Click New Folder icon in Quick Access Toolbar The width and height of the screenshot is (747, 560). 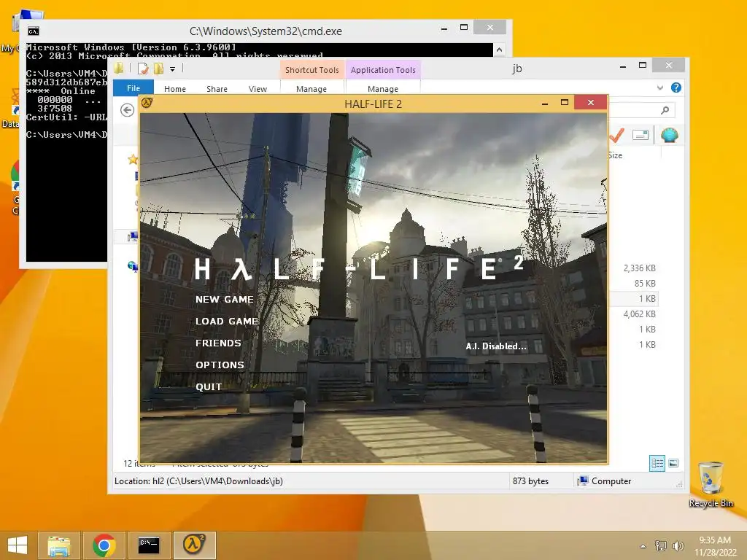coord(158,69)
